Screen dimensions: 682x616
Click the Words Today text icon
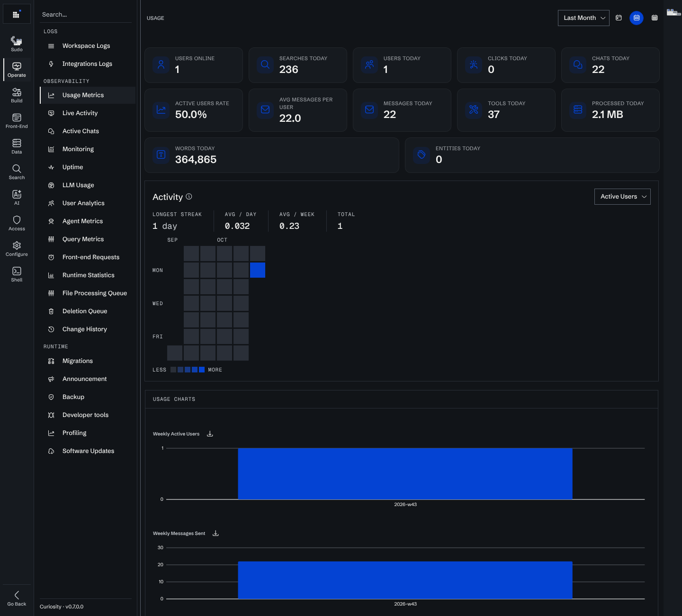(x=161, y=154)
